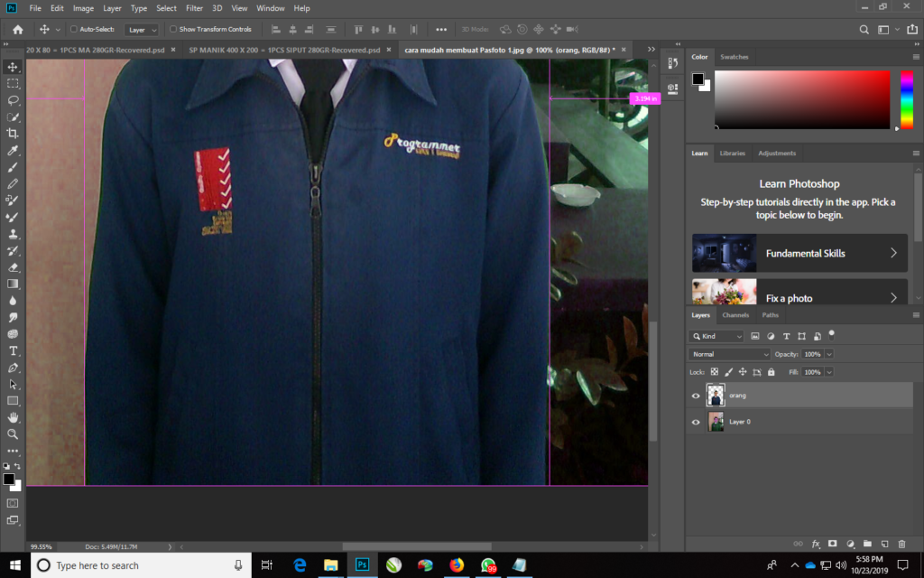Select the Lasso tool
Screen dimensions: 924x578
tap(13, 100)
